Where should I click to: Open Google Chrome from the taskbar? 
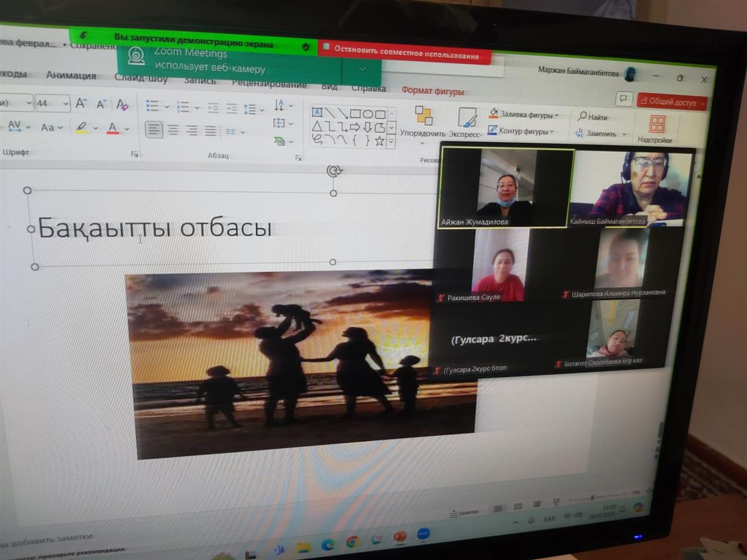(352, 541)
